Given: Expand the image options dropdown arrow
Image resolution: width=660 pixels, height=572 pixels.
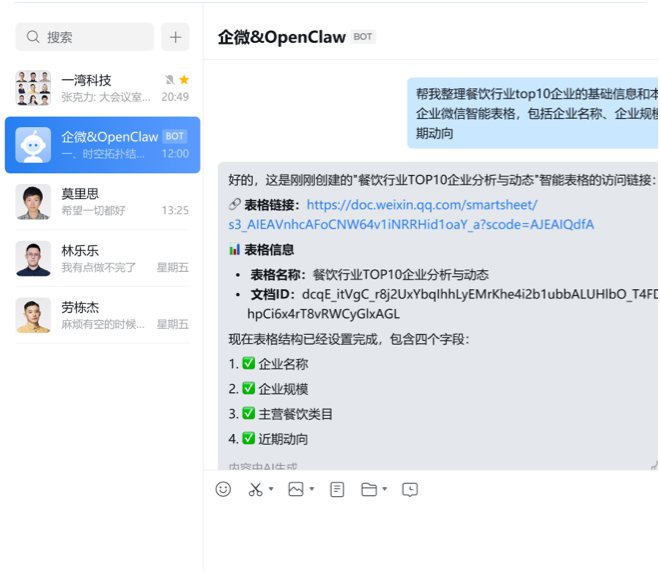Looking at the screenshot, I should 312,489.
